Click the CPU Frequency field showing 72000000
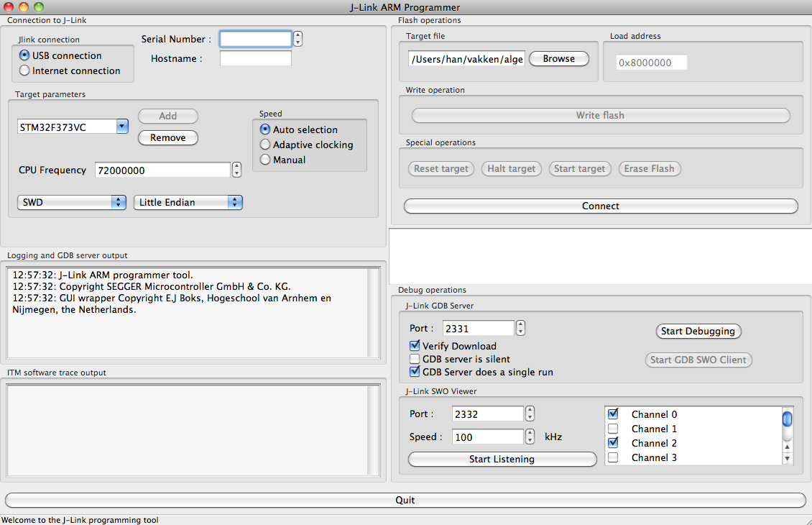812x525 pixels. (x=162, y=170)
